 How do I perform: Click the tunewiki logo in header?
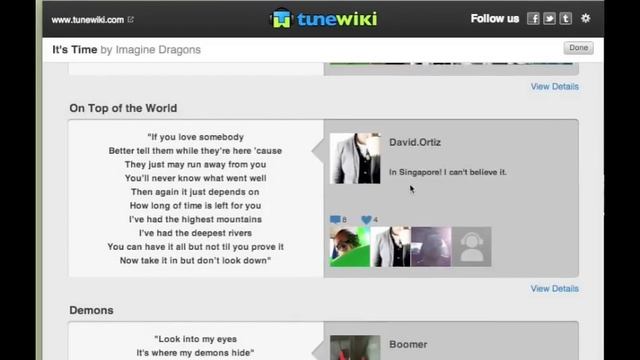coord(324,18)
